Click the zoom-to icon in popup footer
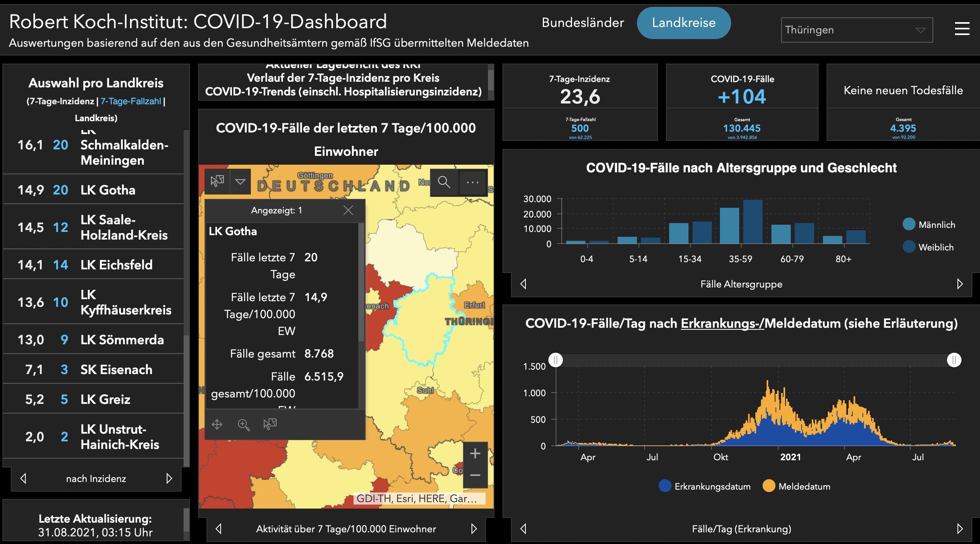The height and width of the screenshot is (544, 980). (x=244, y=424)
